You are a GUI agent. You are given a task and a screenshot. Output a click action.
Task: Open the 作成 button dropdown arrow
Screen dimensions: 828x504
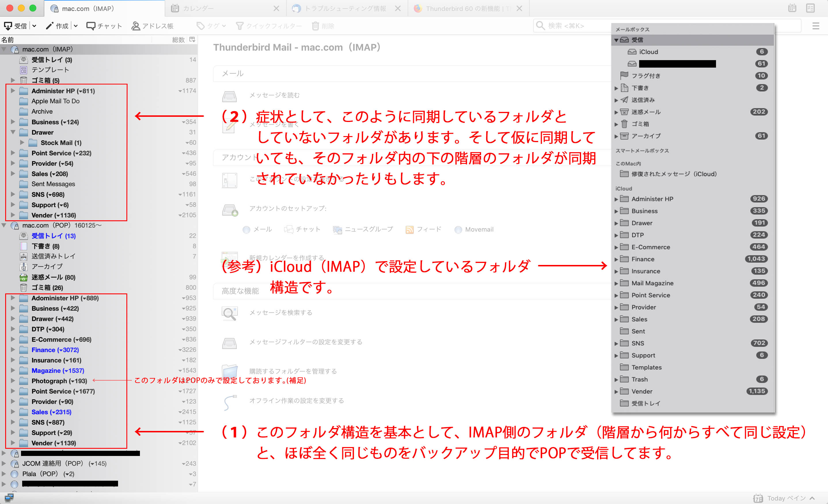tap(76, 26)
